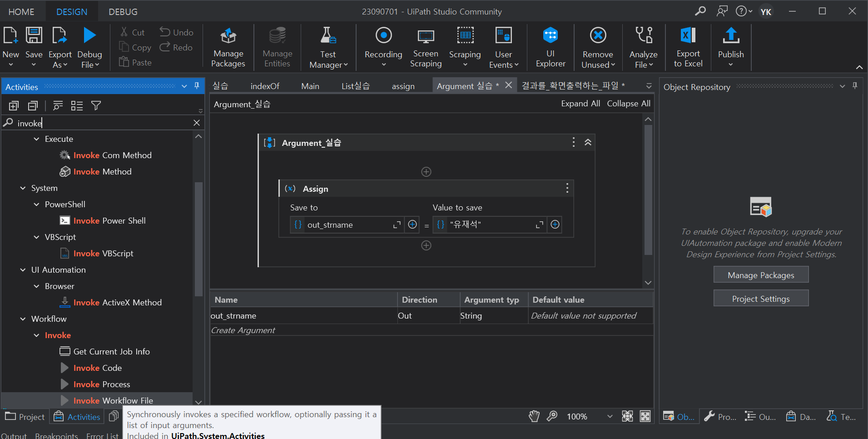Click the designer vertical scrollbar
This screenshot has width=868, height=439.
(x=648, y=190)
